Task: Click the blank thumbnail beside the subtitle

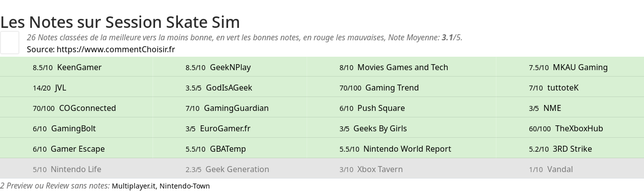Action: [9, 42]
